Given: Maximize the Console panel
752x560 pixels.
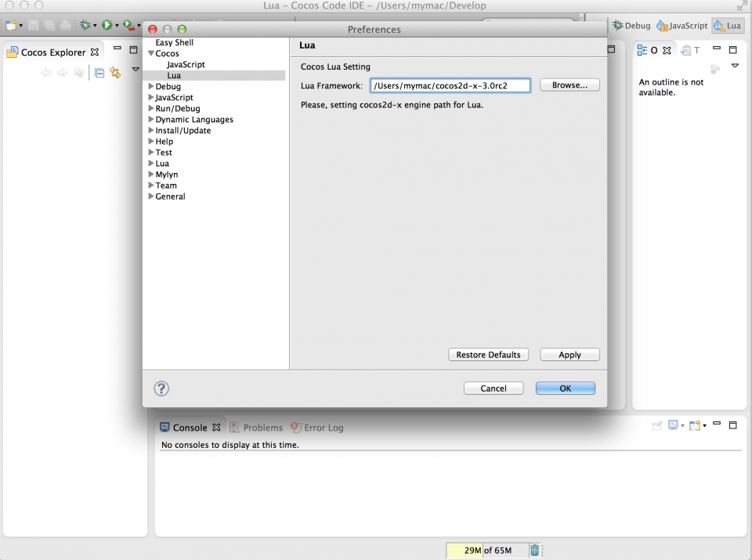Looking at the screenshot, I should [x=733, y=425].
